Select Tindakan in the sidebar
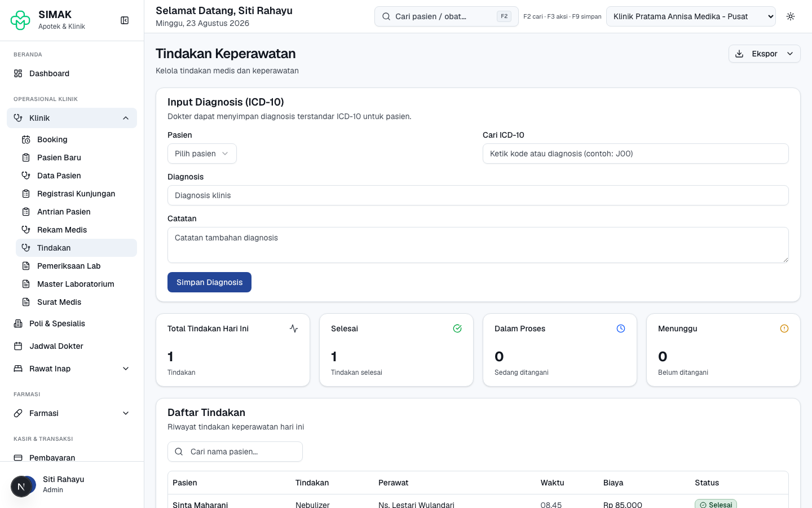 (76, 248)
